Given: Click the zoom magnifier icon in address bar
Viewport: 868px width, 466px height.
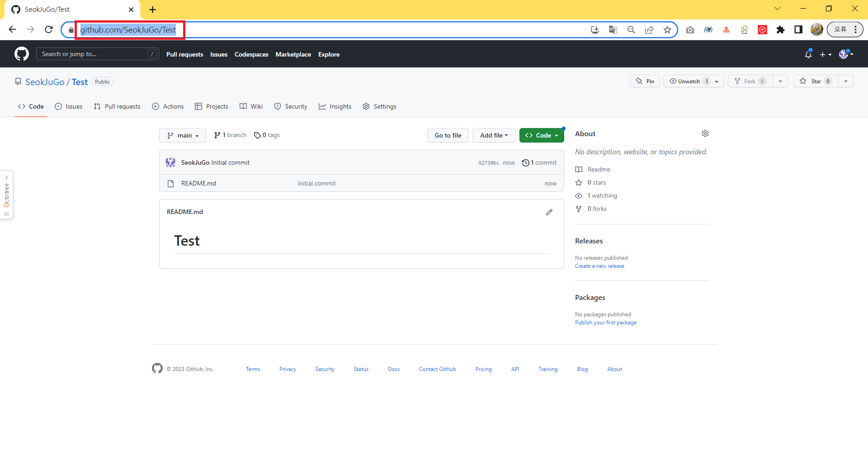Looking at the screenshot, I should (x=631, y=30).
